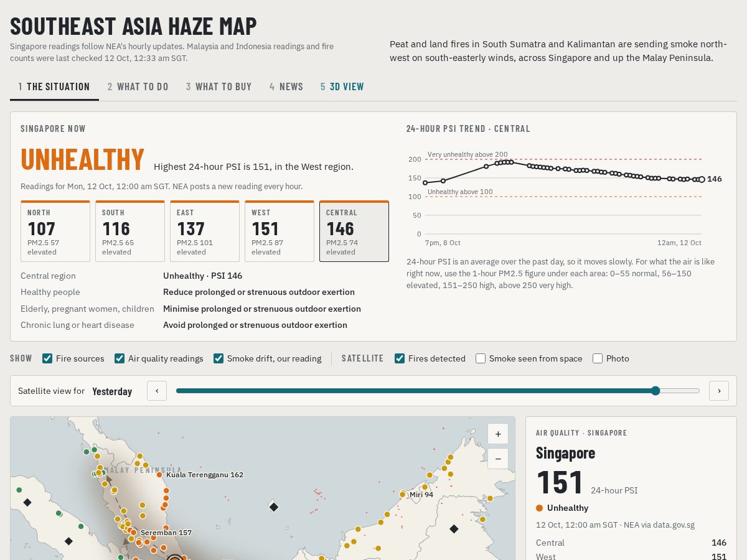Zoom in on the map with plus button
The height and width of the screenshot is (560, 747).
tap(498, 434)
